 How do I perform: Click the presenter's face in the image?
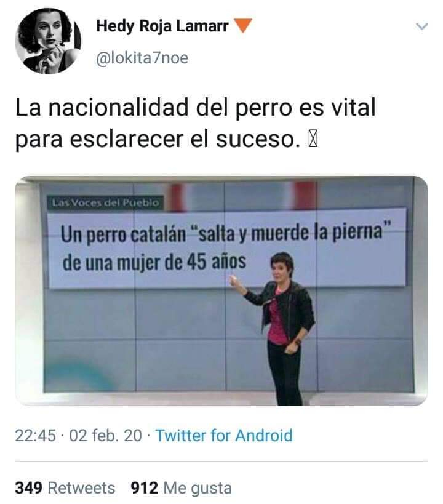coord(281,267)
